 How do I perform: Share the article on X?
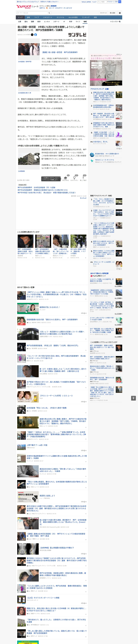point(32,35)
